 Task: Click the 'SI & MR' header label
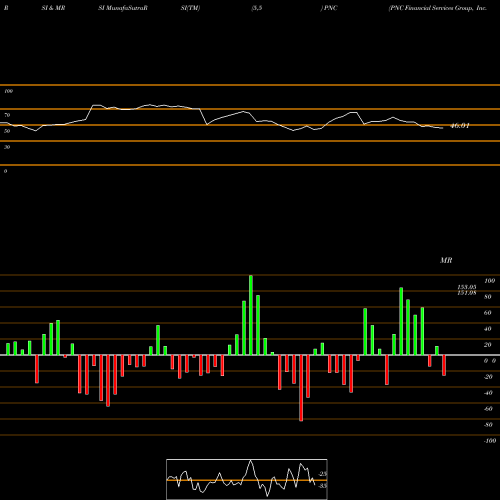[53, 8]
